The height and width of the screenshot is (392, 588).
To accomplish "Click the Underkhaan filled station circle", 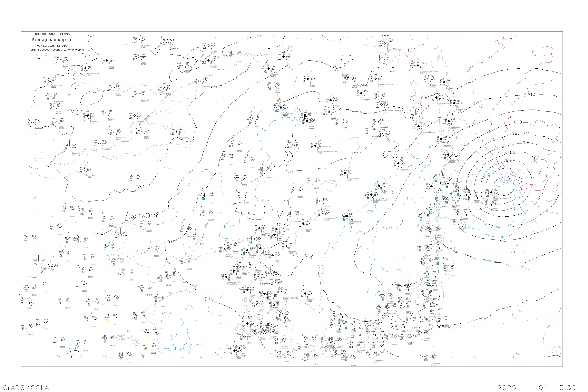I will coord(87,116).
